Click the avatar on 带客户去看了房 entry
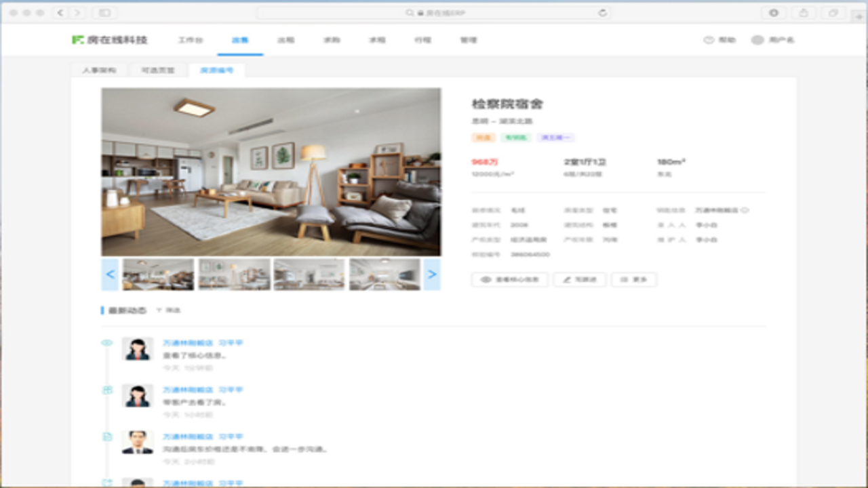868x488 pixels. [138, 396]
